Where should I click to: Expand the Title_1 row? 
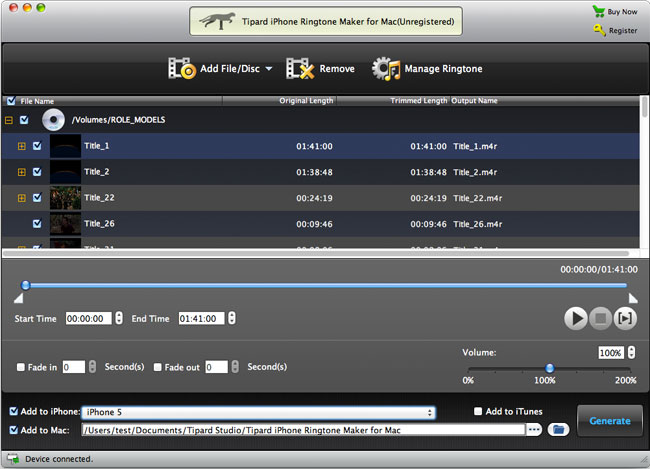[22, 146]
